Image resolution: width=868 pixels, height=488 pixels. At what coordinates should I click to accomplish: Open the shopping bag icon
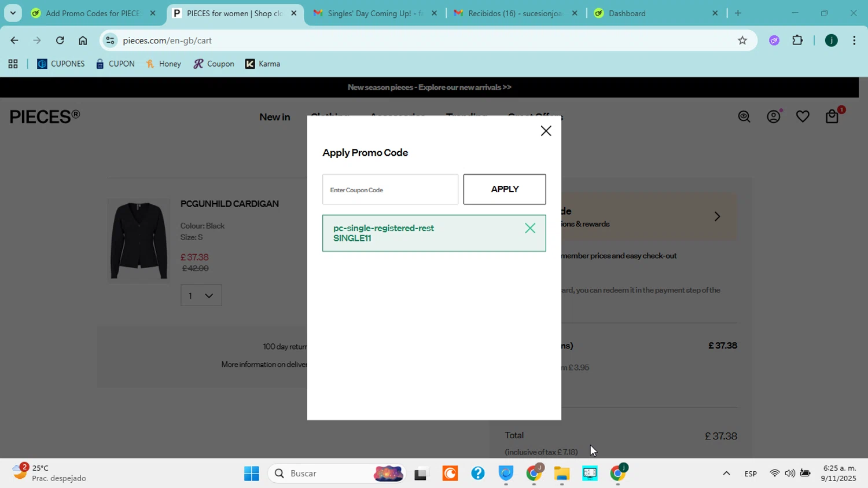click(832, 117)
